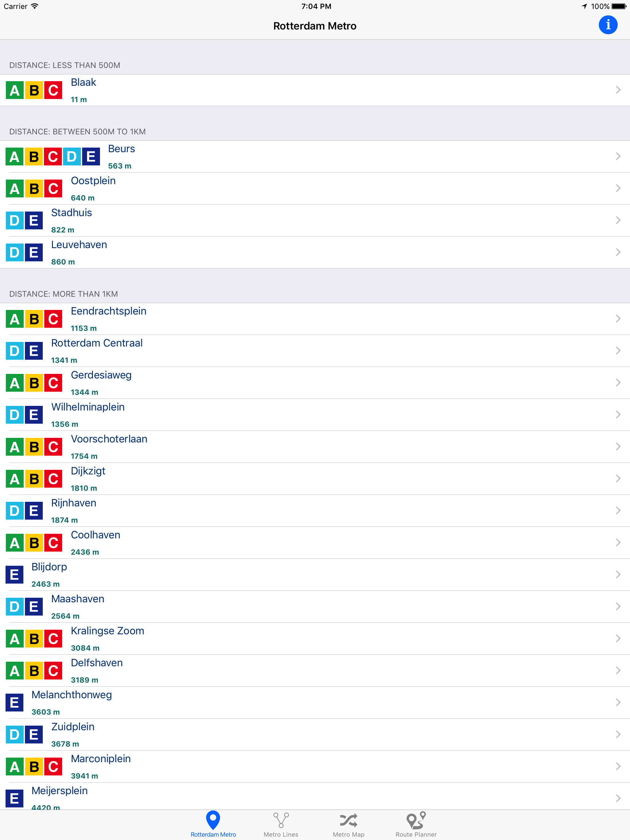Screen dimensions: 630x840
Task: Click line A badge for Coolhaven
Action: pyautogui.click(x=14, y=543)
